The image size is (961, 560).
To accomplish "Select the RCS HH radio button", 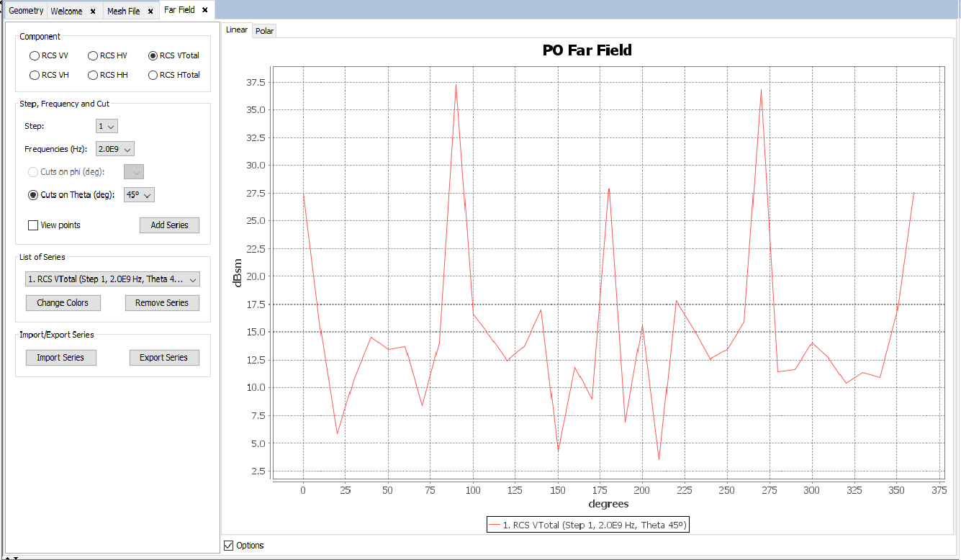I will (x=93, y=75).
